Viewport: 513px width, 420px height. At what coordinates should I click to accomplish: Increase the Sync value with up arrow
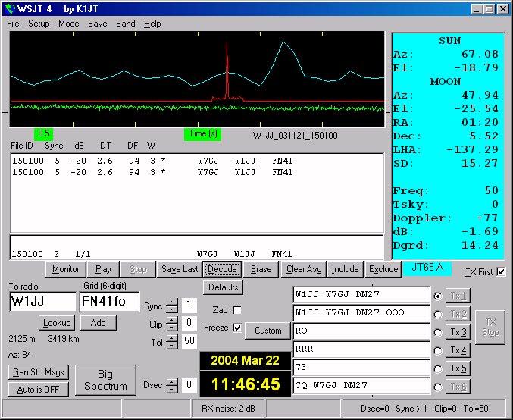171,302
